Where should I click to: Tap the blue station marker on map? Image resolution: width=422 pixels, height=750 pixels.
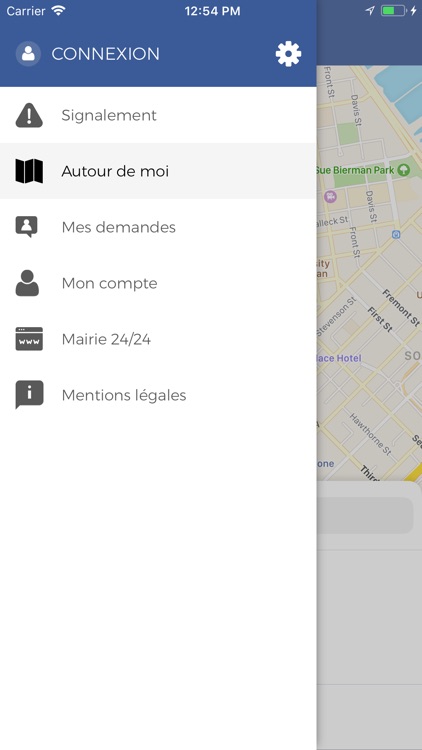click(x=396, y=234)
